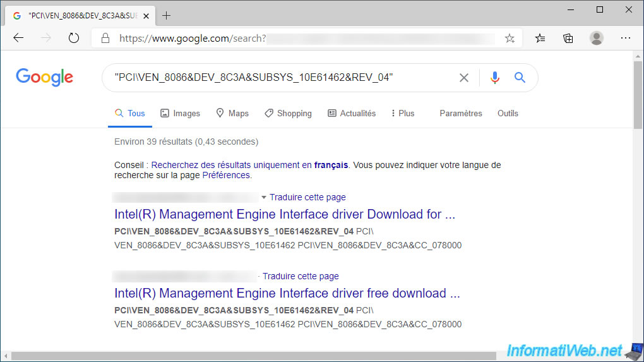
Task: Add this page to favorites star
Action: pyautogui.click(x=510, y=38)
